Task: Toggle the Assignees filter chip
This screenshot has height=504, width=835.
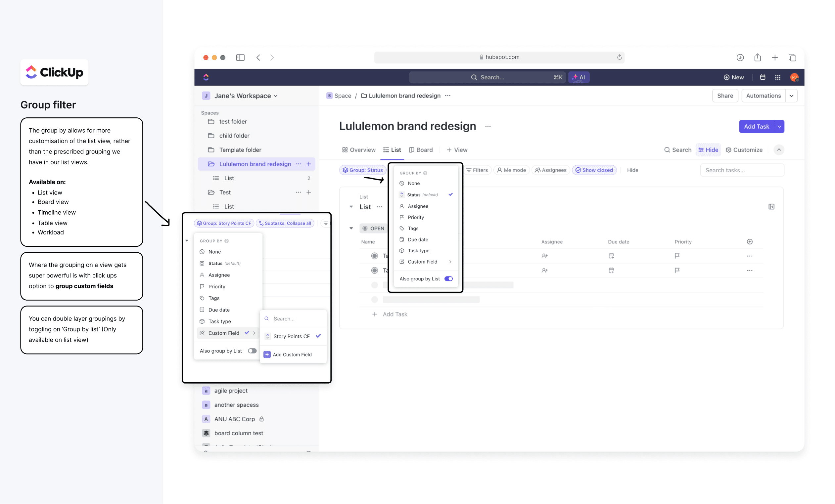Action: [550, 170]
